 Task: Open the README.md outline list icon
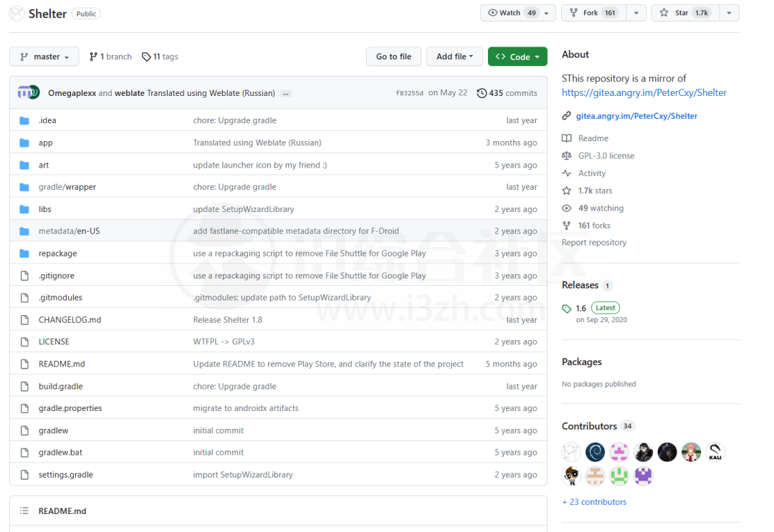[x=24, y=511]
